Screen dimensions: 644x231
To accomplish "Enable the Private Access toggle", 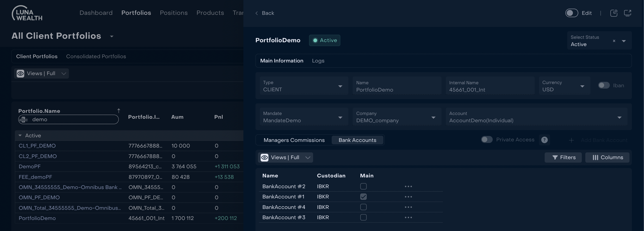I will pos(486,139).
